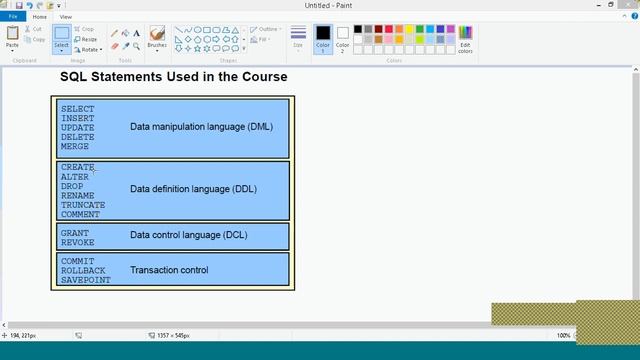Expand the full Shapes gallery
The height and width of the screenshot is (360, 640).
pyautogui.click(x=244, y=49)
